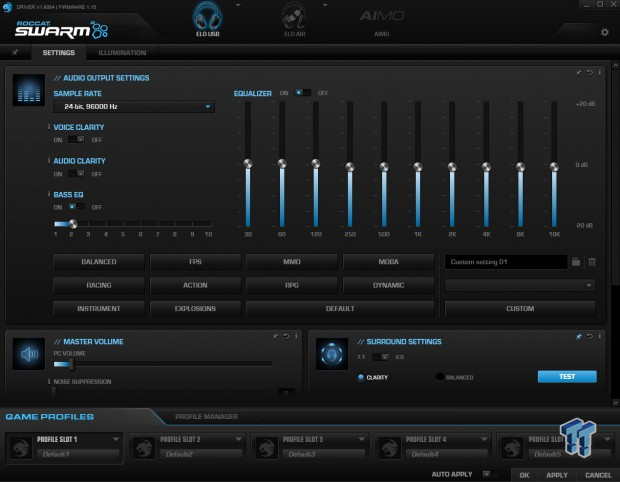Click the Custom equalizer button
Screen dimensions: 620x482
520,308
